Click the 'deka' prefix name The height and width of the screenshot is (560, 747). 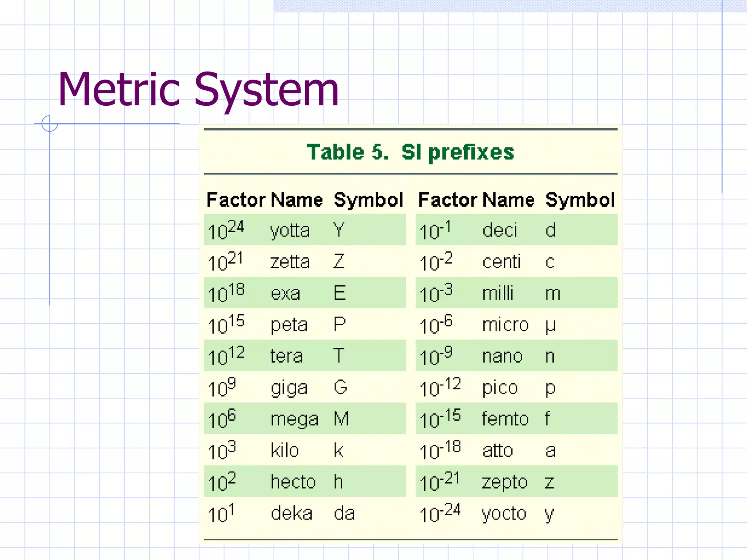291,513
